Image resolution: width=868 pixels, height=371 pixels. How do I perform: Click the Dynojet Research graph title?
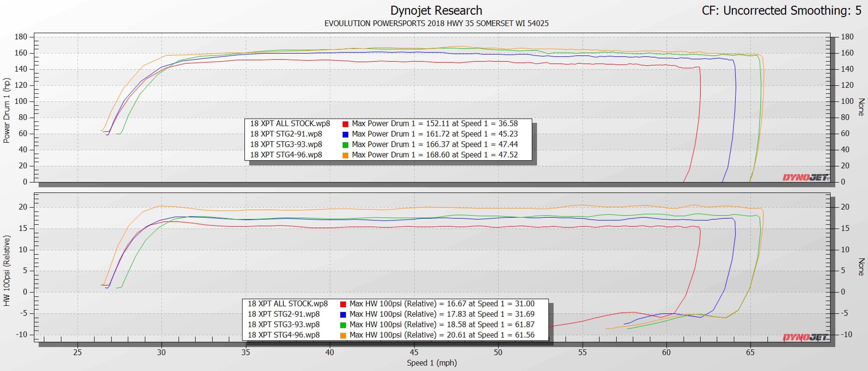[x=436, y=10]
